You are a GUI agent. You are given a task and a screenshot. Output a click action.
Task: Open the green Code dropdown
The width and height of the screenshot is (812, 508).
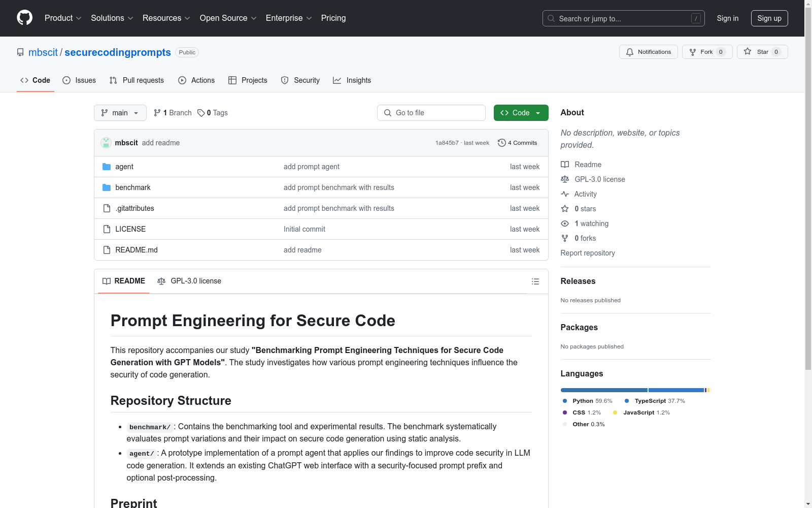point(521,113)
